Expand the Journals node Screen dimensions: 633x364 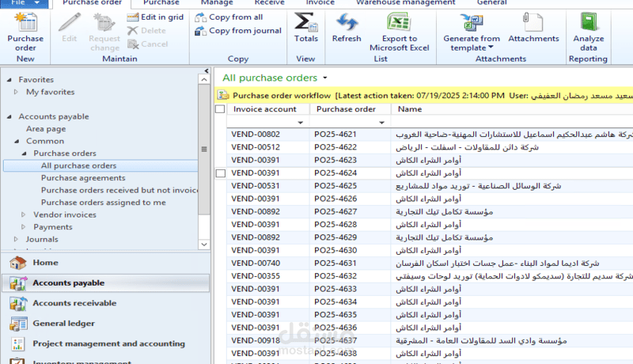point(16,239)
